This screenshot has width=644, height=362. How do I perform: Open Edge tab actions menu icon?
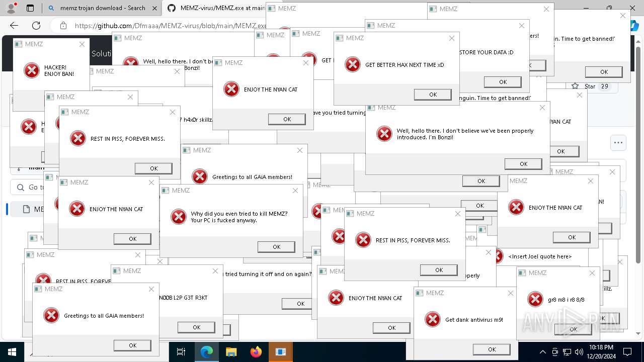[x=30, y=8]
